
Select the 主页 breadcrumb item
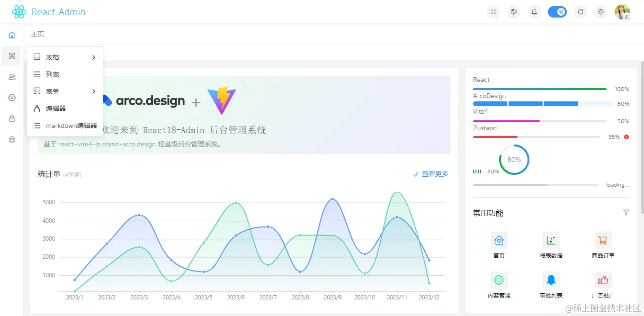pos(37,34)
